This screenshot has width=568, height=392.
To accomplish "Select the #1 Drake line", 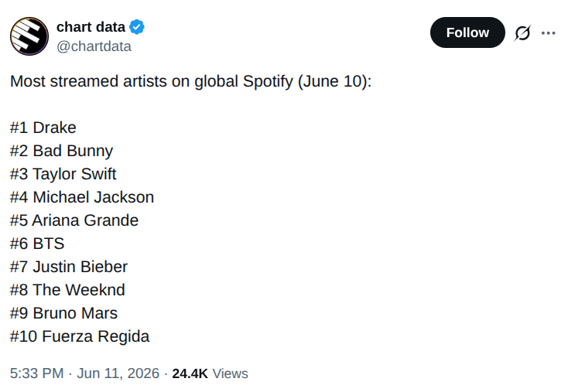I will tap(43, 128).
